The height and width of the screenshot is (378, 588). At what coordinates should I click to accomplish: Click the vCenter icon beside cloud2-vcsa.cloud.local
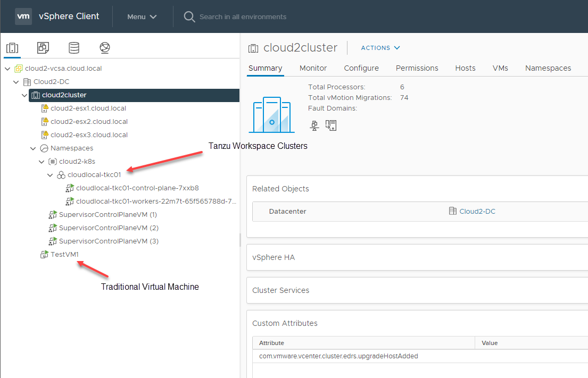tap(19, 68)
